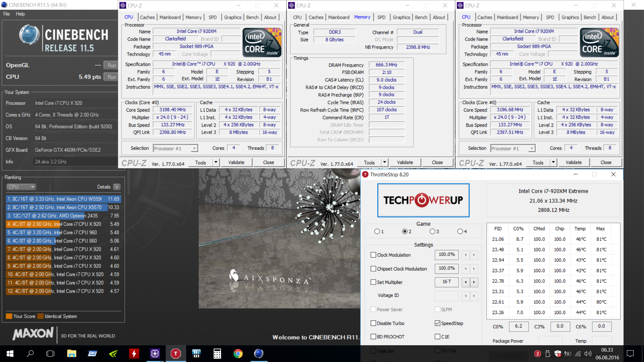Click Close in the middle CPU-Z window
The image size is (644, 362).
[x=437, y=162]
